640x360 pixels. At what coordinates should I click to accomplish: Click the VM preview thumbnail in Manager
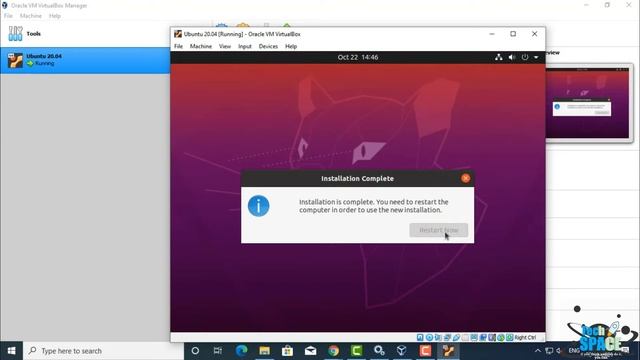(588, 103)
